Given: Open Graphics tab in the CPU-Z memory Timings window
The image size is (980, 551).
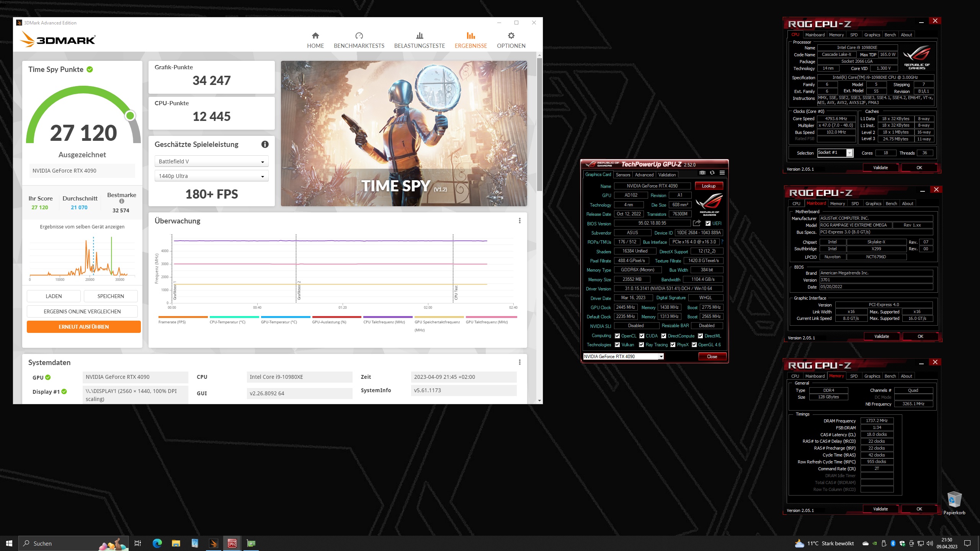Looking at the screenshot, I should pos(872,376).
